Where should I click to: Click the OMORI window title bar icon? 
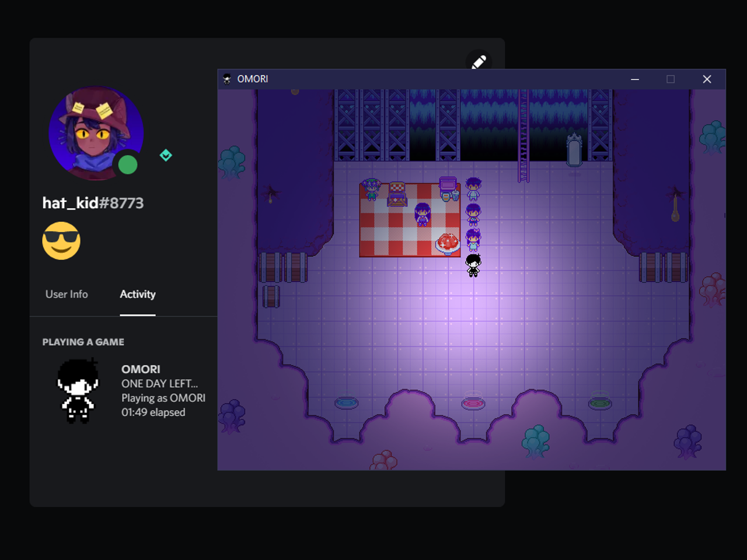coord(227,79)
